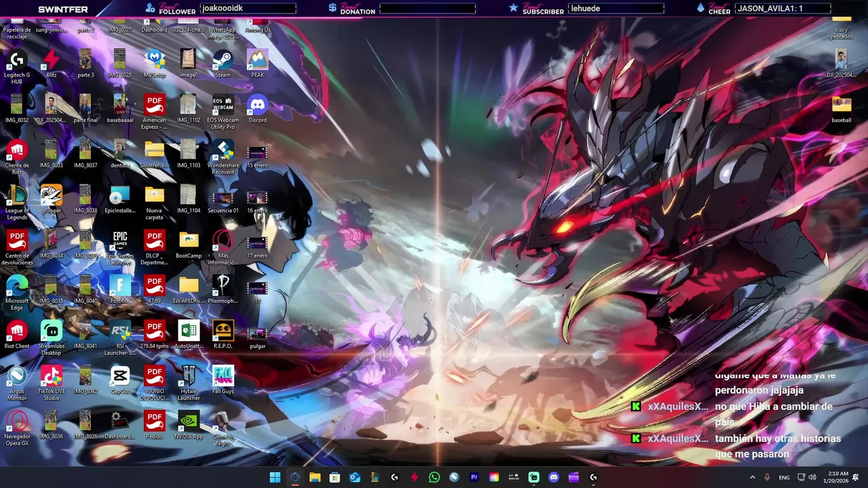The height and width of the screenshot is (488, 868).
Task: Select the Phasmophobia desktop shortcut
Action: click(223, 290)
